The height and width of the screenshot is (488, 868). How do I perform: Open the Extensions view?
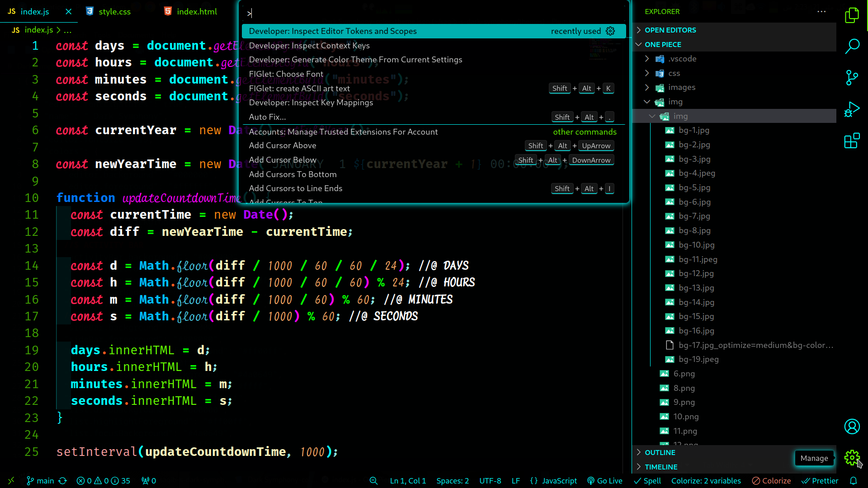tap(852, 141)
